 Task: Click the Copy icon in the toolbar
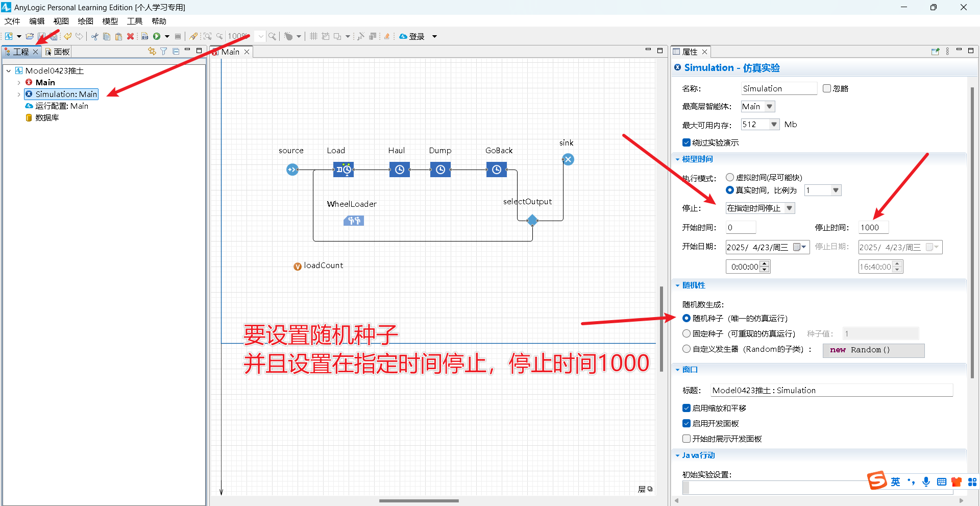tap(107, 36)
